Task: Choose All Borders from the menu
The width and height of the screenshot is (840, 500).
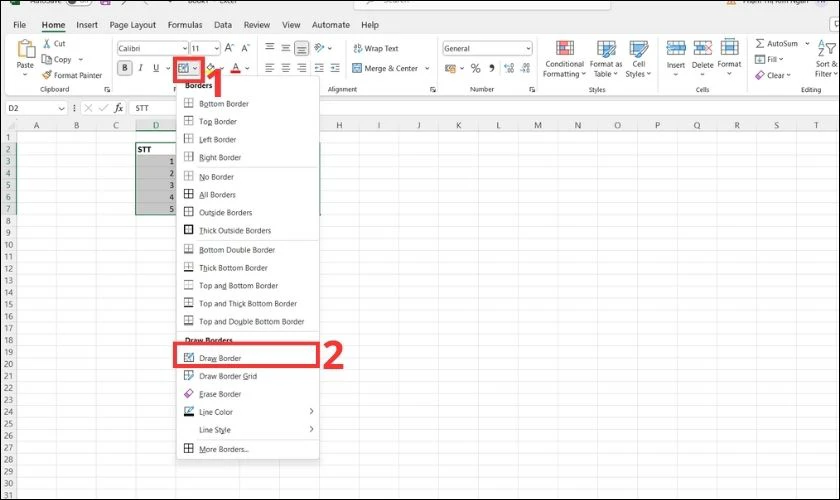Action: click(248, 195)
